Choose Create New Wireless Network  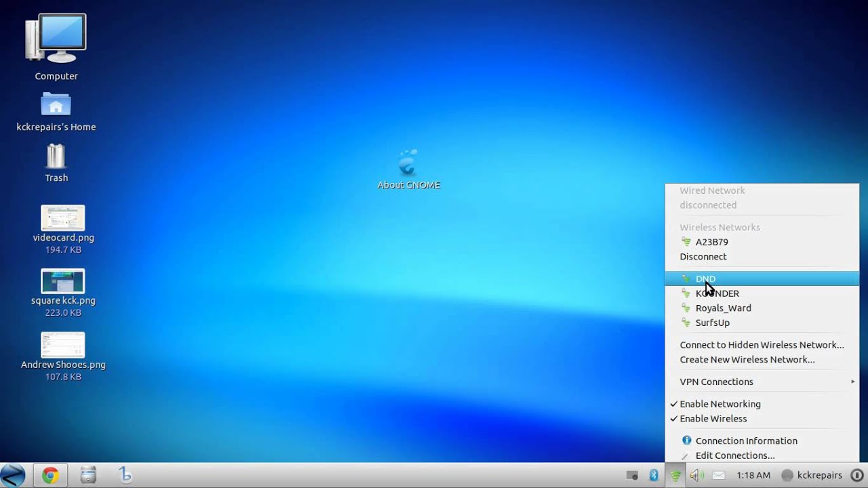(762, 360)
